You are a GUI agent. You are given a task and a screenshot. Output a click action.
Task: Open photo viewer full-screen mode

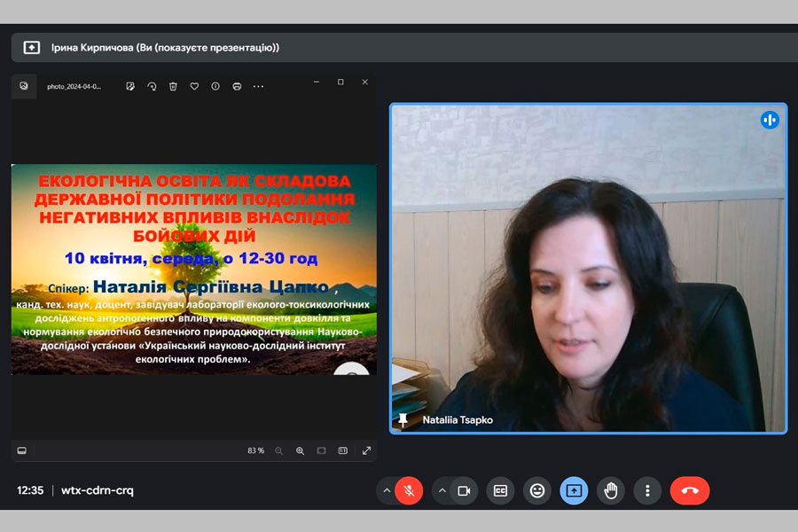point(366,450)
